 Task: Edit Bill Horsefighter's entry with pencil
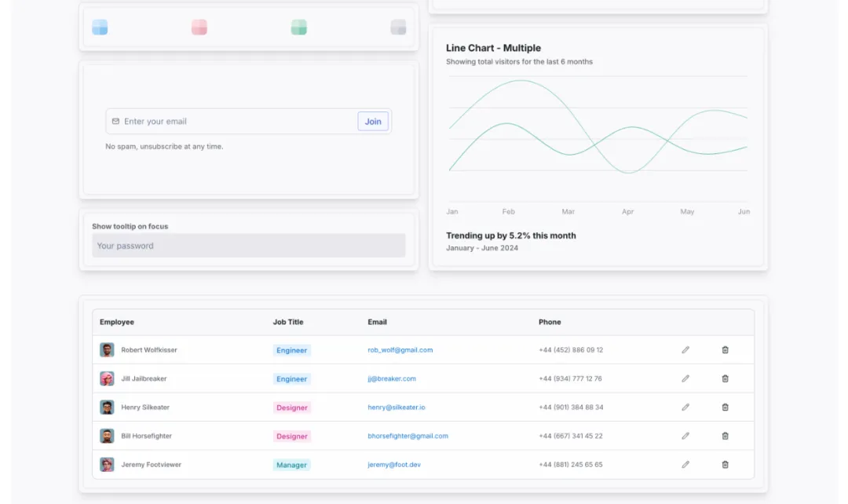coord(685,436)
